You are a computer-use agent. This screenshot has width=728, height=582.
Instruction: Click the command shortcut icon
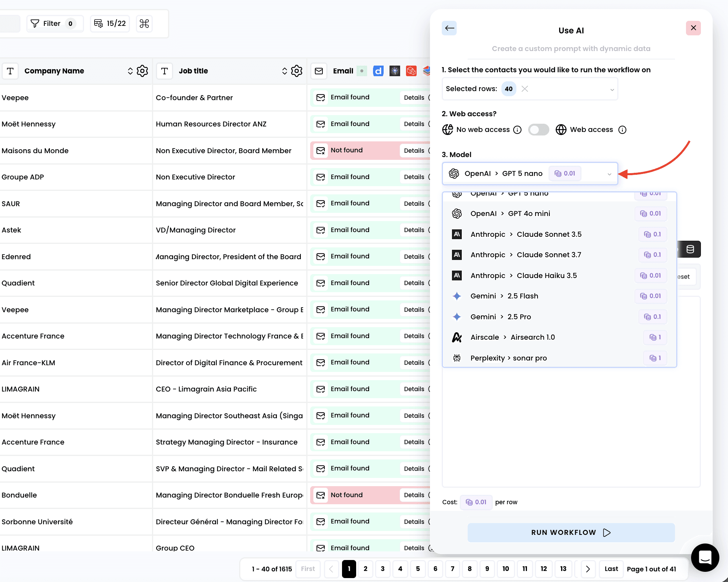(144, 24)
